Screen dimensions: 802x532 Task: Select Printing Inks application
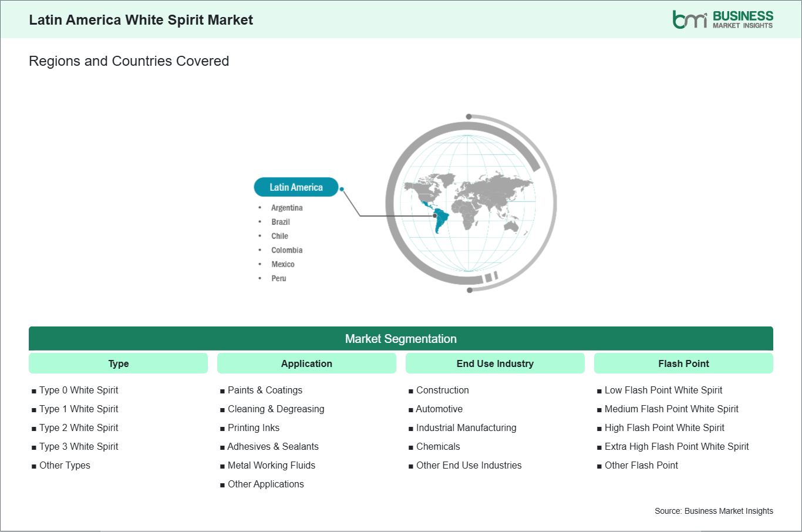(x=254, y=427)
